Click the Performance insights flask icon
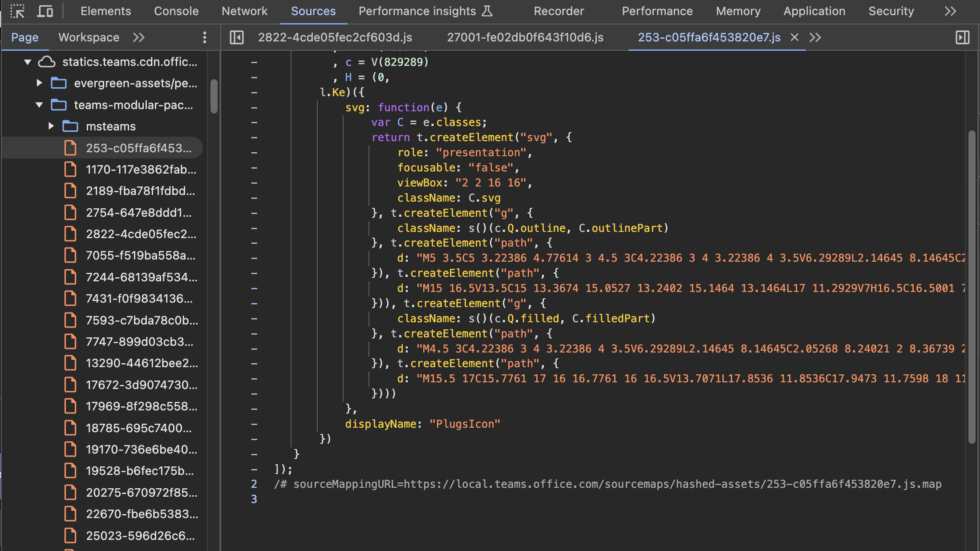980x551 pixels. tap(487, 11)
